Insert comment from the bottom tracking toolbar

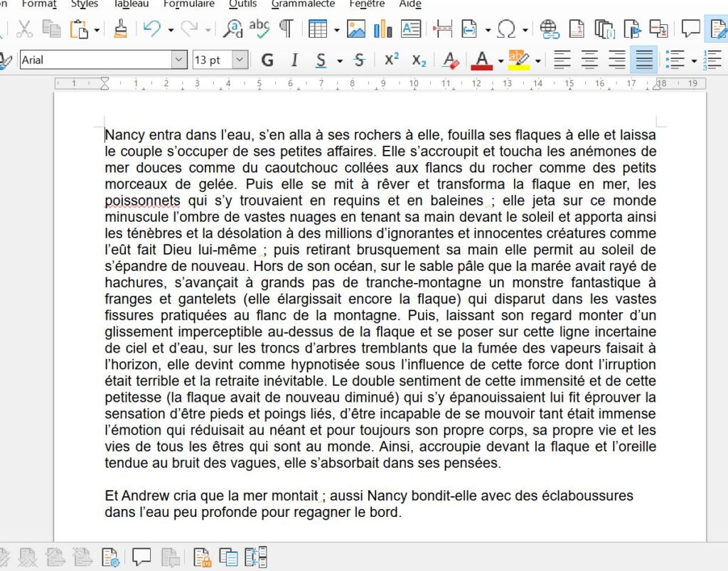[141, 557]
